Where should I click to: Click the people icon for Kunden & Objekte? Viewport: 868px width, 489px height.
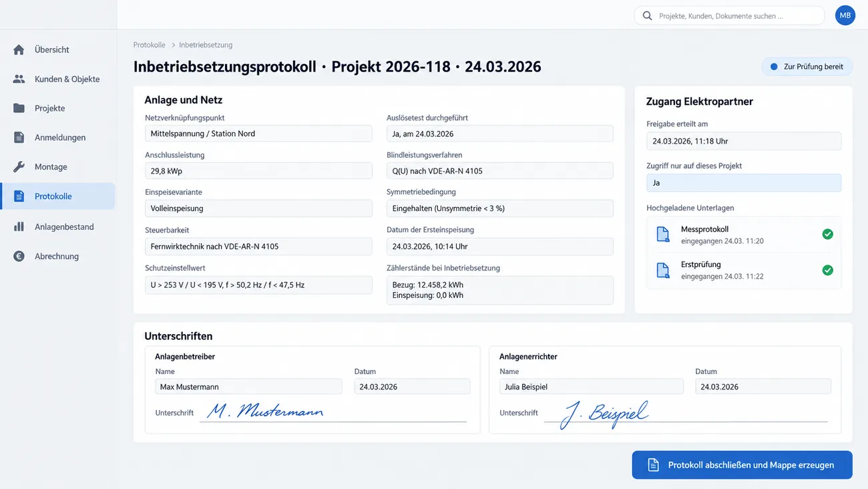click(19, 79)
